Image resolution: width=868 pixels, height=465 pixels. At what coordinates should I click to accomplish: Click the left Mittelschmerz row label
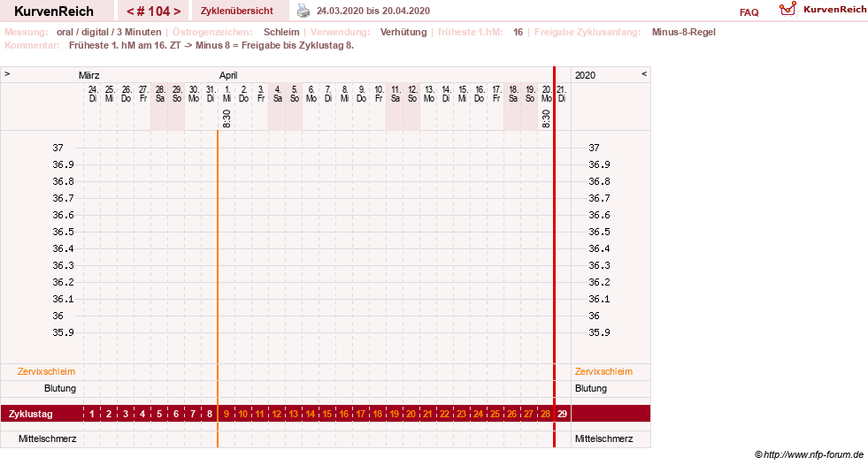click(47, 438)
